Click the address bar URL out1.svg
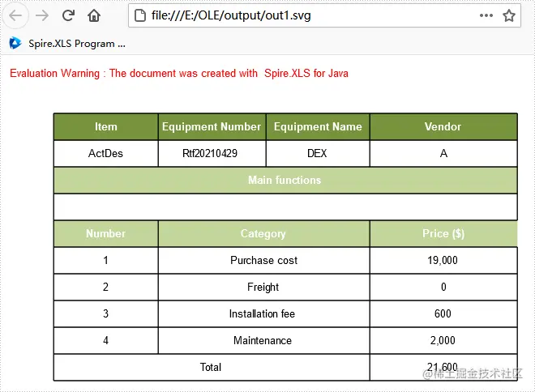Image resolution: width=535 pixels, height=392 pixels. (x=231, y=15)
